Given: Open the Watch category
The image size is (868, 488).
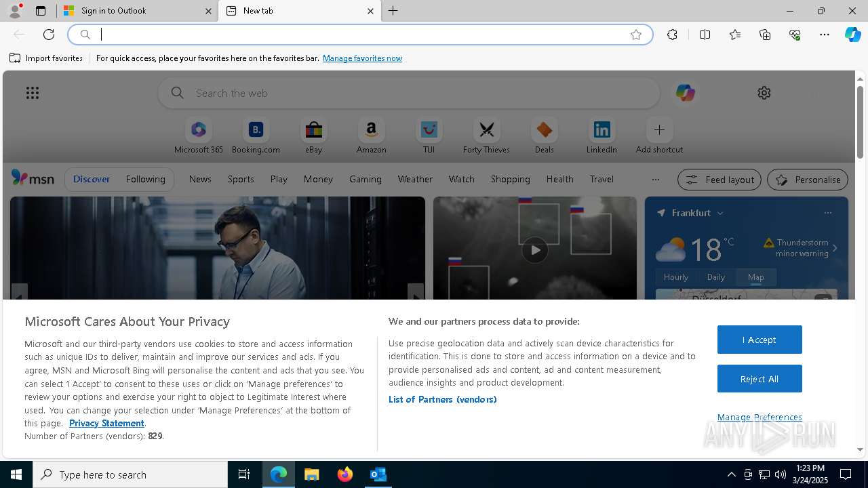Looking at the screenshot, I should [x=461, y=179].
